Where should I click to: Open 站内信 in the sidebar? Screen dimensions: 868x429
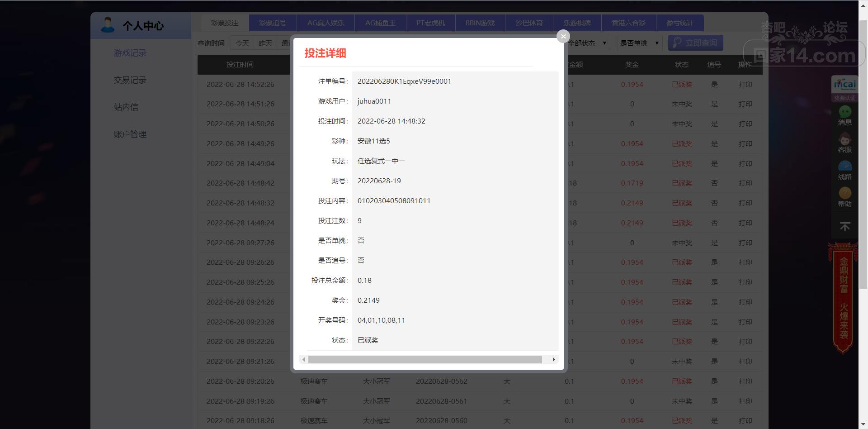point(126,107)
